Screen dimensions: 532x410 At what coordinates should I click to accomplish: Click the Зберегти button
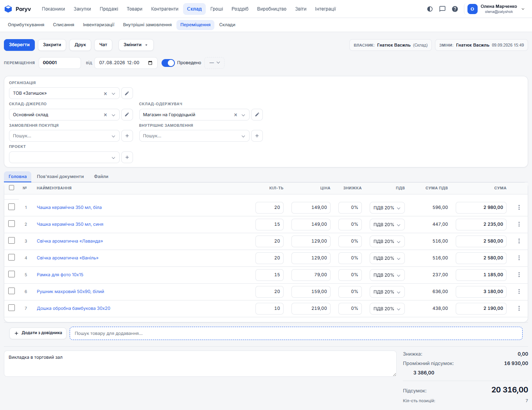point(19,45)
